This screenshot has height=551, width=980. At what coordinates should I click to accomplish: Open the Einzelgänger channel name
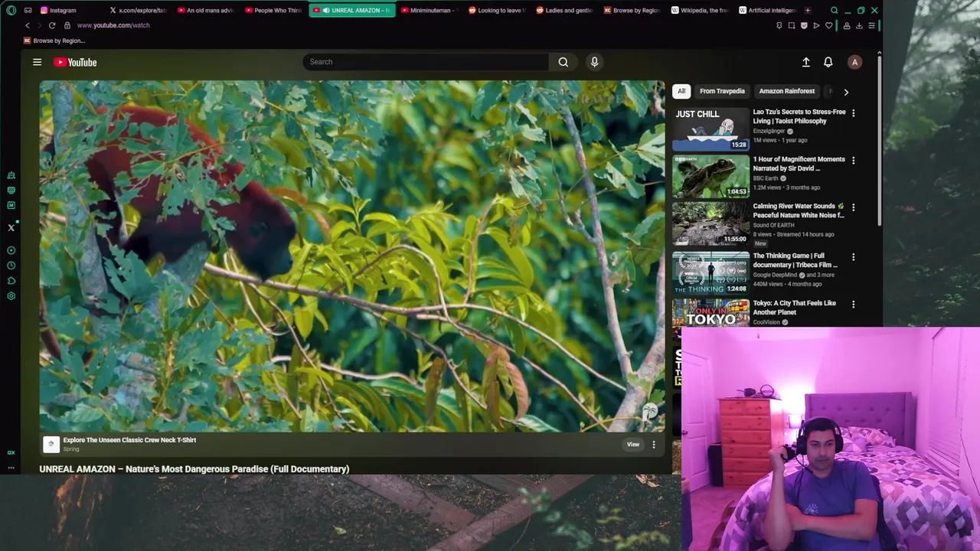pyautogui.click(x=769, y=131)
